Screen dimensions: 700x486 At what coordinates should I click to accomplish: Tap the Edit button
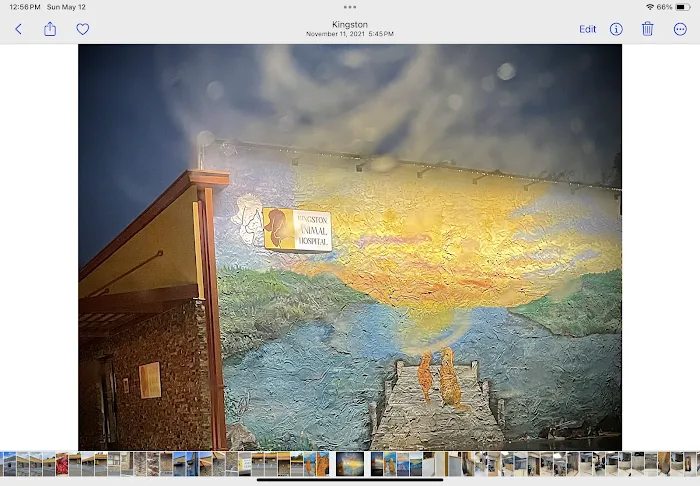(588, 29)
